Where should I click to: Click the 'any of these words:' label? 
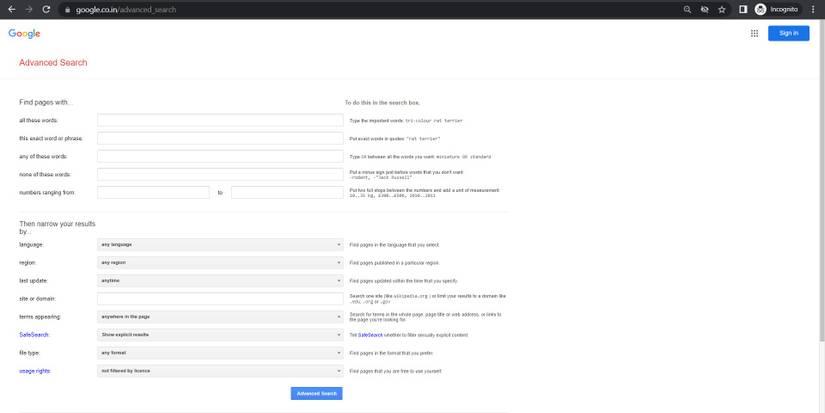point(43,156)
